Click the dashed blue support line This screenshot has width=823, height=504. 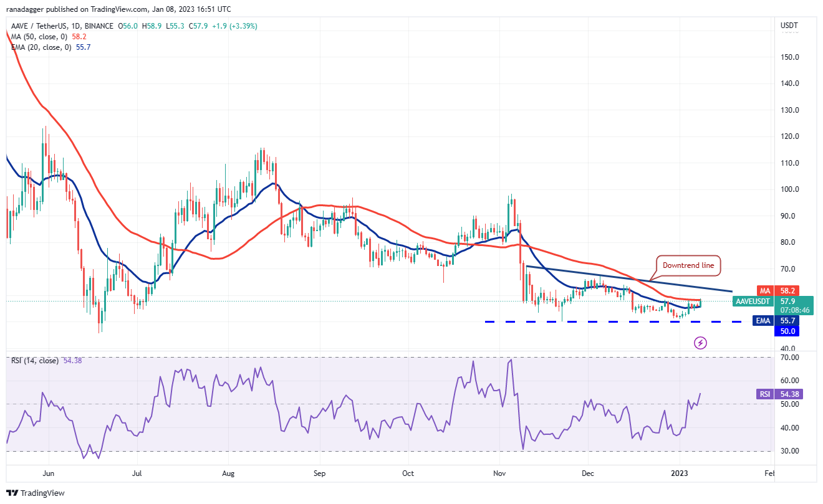(x=592, y=321)
